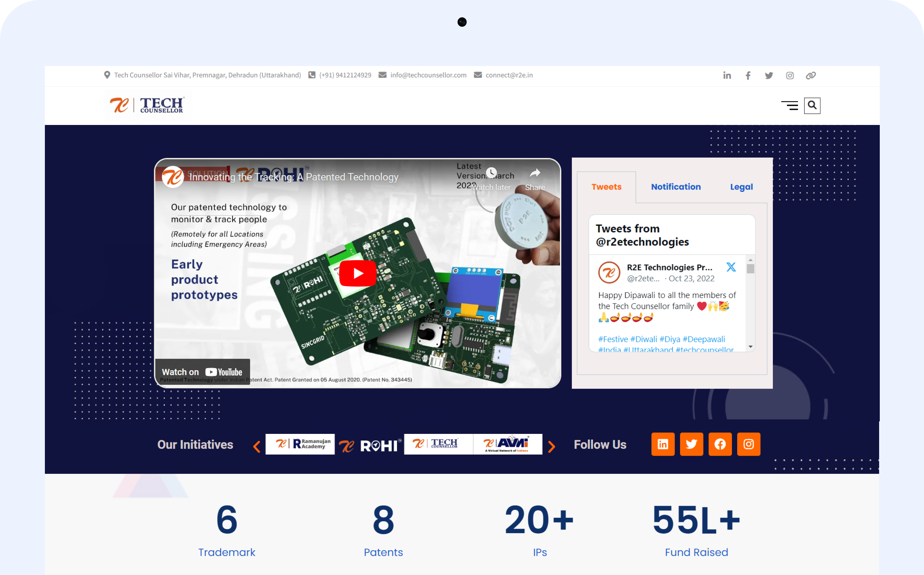Switch to the Notification tab
This screenshot has height=575, width=924.
tap(676, 187)
